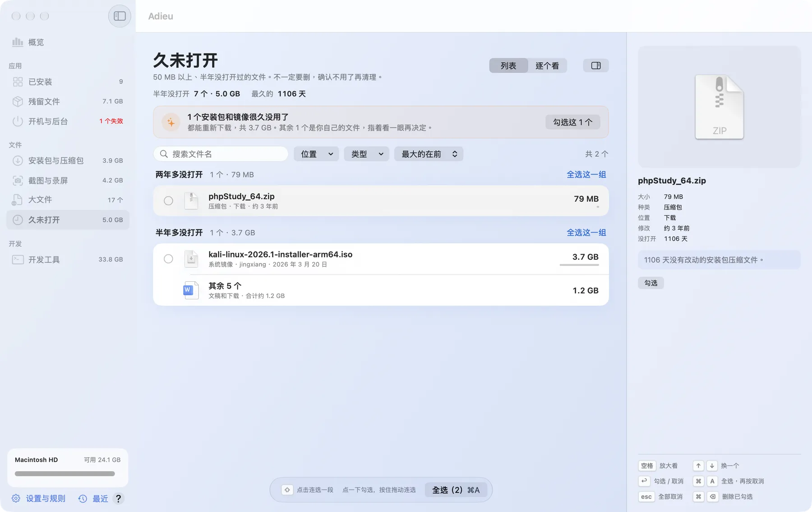The width and height of the screenshot is (812, 512).
Task: Open the 开机与后台 power icon
Action: 18,121
